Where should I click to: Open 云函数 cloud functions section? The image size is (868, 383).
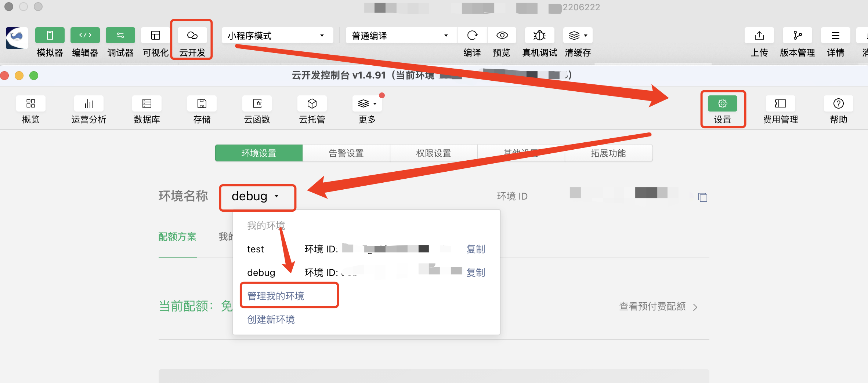tap(257, 104)
